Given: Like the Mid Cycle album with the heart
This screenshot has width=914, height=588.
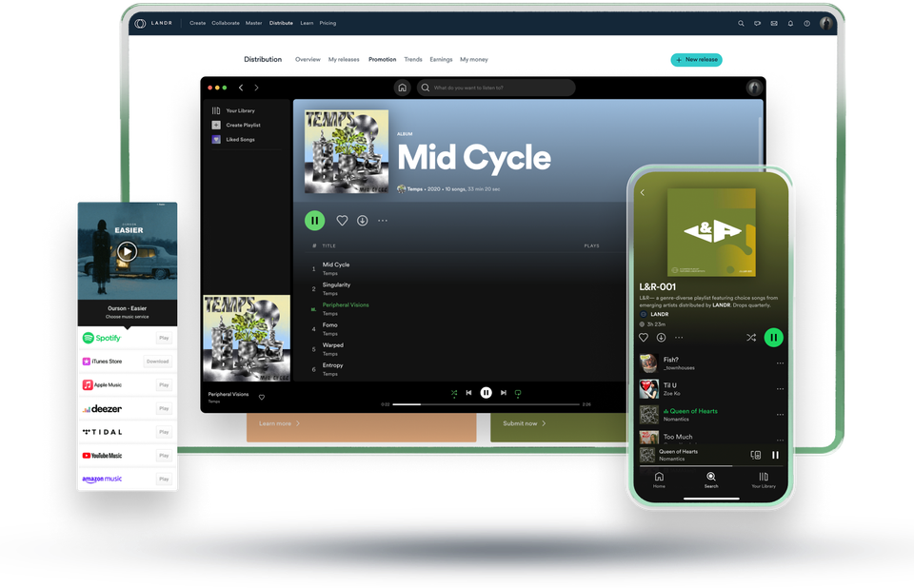Looking at the screenshot, I should 342,220.
